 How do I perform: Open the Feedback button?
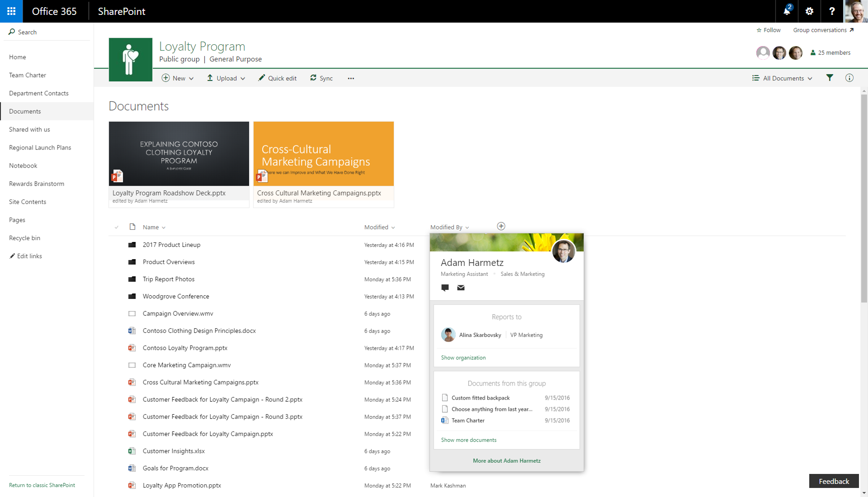tap(834, 481)
